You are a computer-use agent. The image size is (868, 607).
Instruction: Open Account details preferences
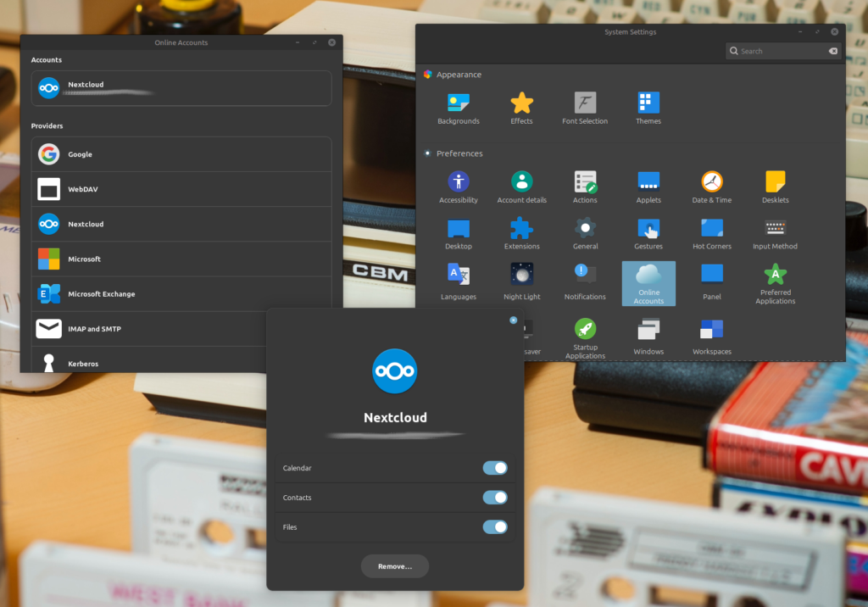(521, 187)
